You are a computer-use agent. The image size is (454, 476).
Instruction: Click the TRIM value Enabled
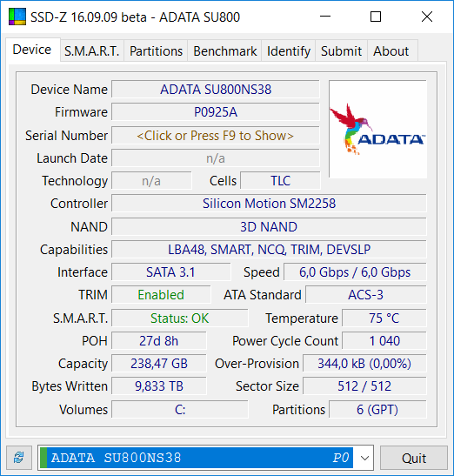pyautogui.click(x=161, y=295)
